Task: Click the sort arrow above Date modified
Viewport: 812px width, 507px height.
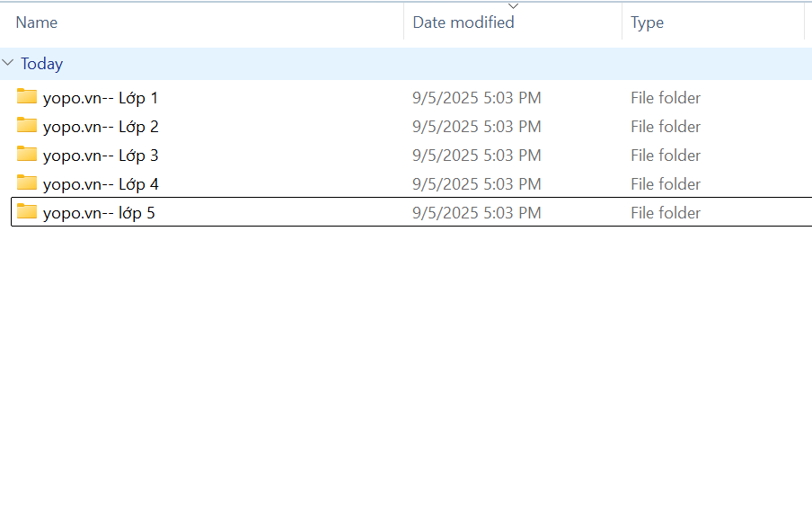Action: [514, 6]
